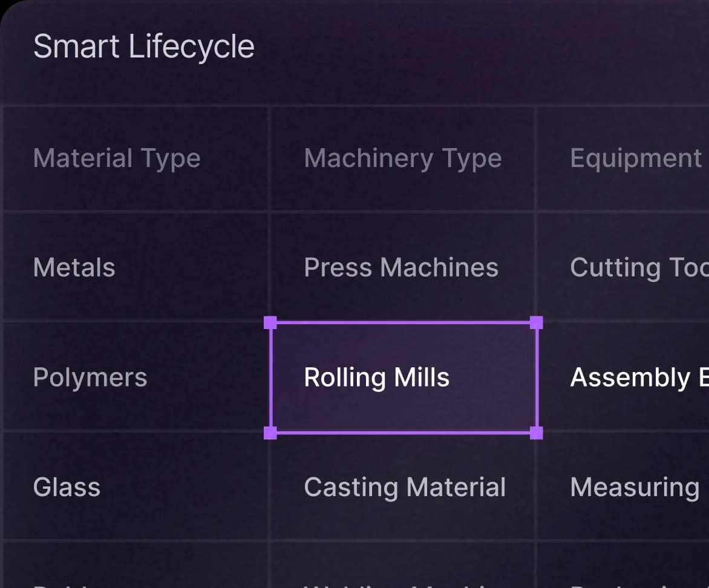
Task: Select the Polymers cell
Action: click(90, 377)
